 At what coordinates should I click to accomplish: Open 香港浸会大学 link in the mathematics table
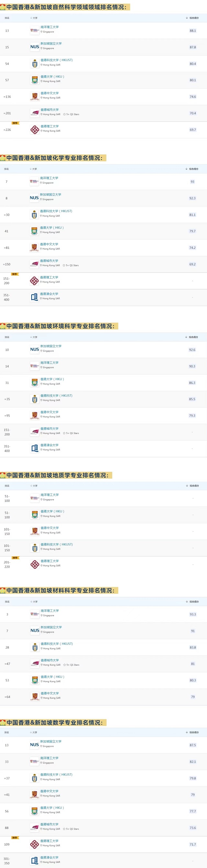click(49, 857)
